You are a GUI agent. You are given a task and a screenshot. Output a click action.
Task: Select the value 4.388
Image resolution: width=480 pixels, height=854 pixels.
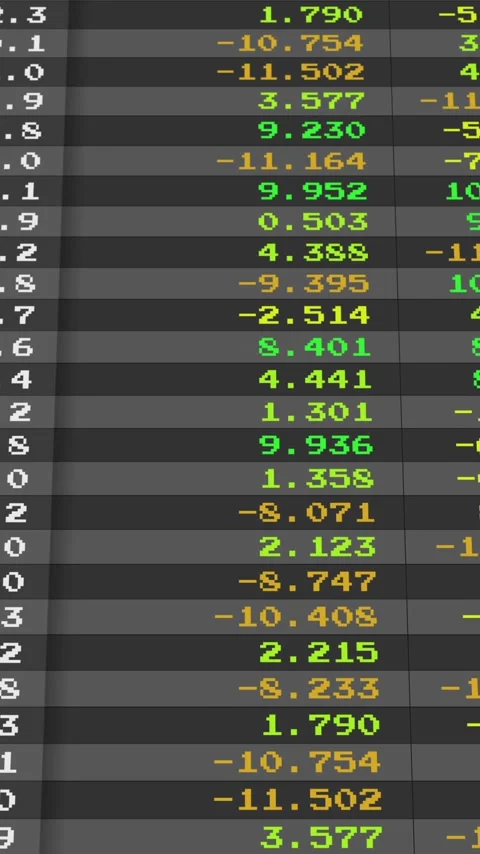313,253
